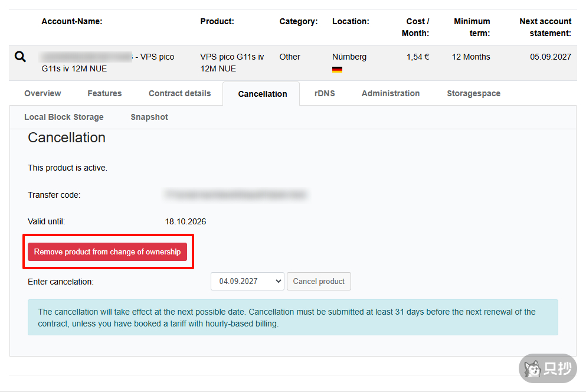Click the Category column header
The width and height of the screenshot is (586, 392).
click(299, 21)
